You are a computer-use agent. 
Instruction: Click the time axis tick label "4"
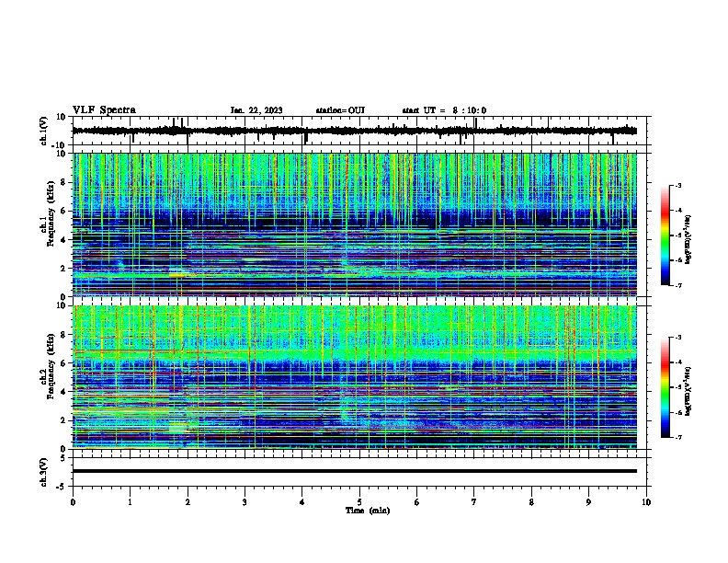[302, 502]
